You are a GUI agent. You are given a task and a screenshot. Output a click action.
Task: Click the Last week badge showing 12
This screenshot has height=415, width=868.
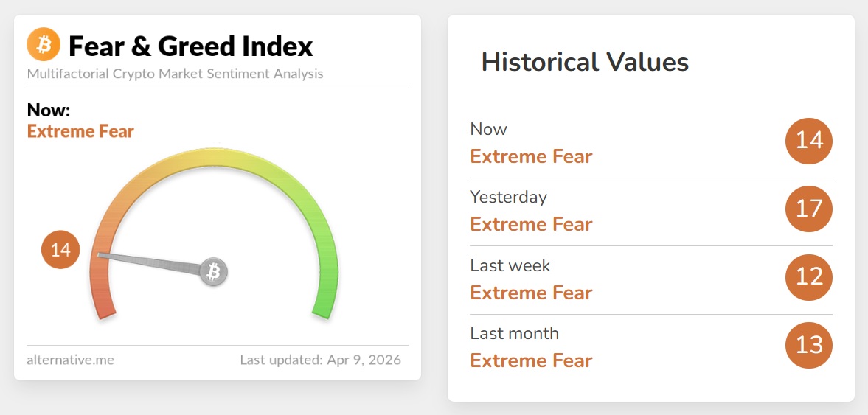coord(809,276)
